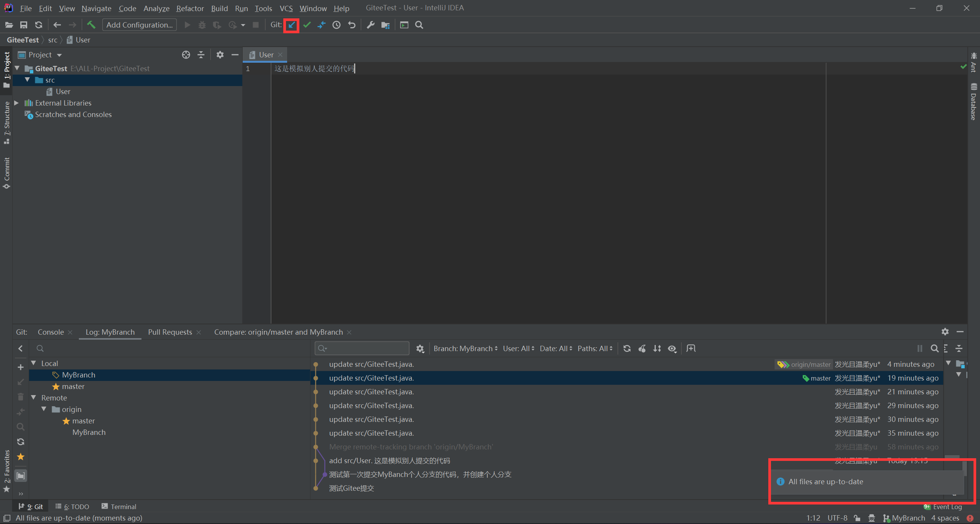This screenshot has width=980, height=524.
Task: Click the Git Commit checkmark icon
Action: click(x=307, y=25)
